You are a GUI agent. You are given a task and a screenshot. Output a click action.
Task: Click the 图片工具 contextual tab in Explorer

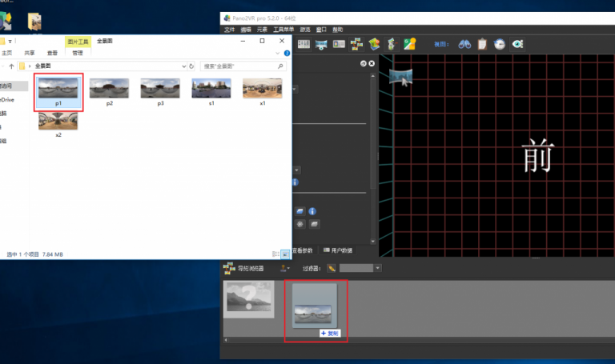click(78, 42)
